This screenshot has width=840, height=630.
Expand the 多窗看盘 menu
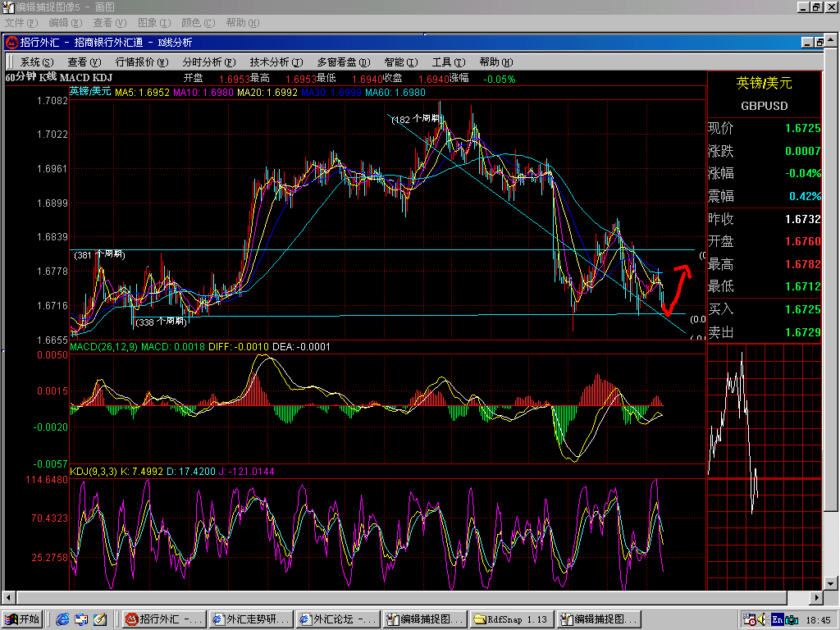[344, 62]
